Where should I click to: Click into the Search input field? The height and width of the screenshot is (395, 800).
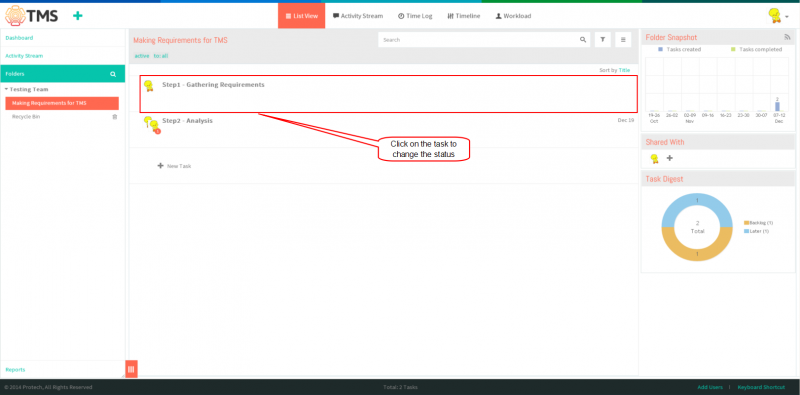click(x=479, y=40)
